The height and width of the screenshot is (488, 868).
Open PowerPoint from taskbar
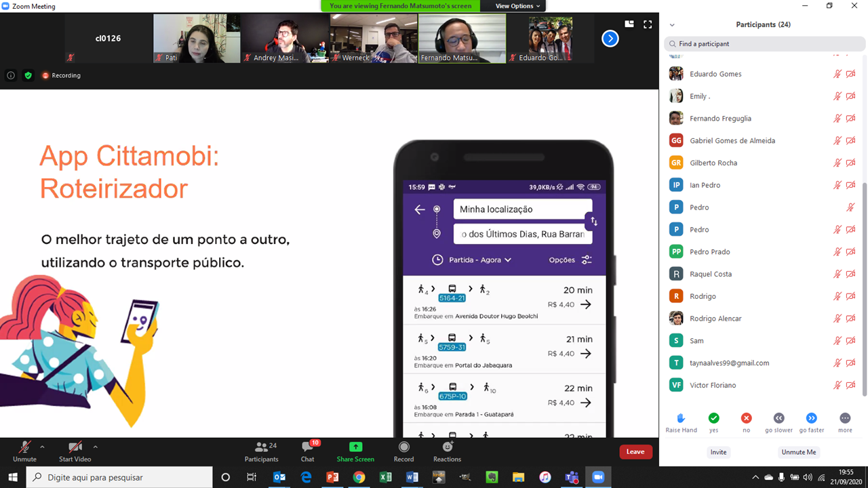332,477
